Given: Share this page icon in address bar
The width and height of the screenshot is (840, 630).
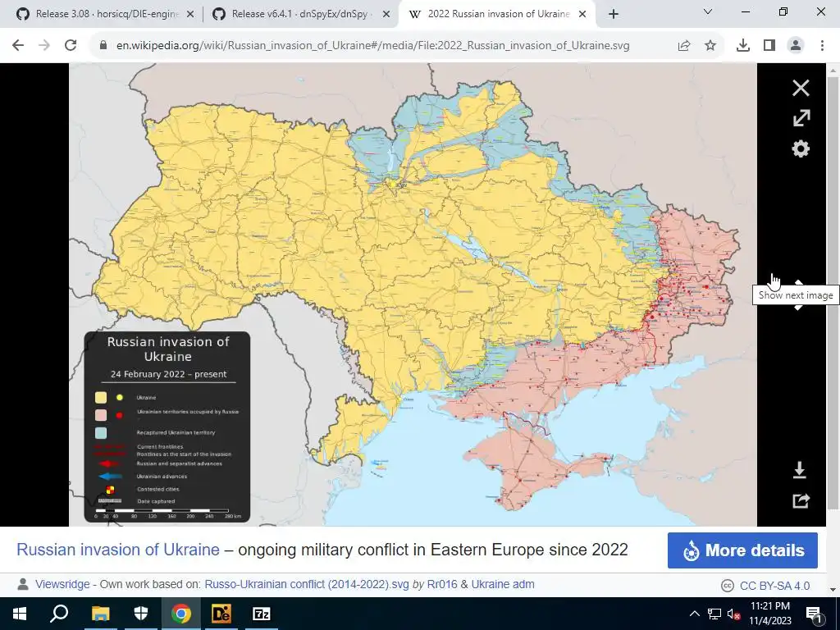Looking at the screenshot, I should click(x=684, y=46).
